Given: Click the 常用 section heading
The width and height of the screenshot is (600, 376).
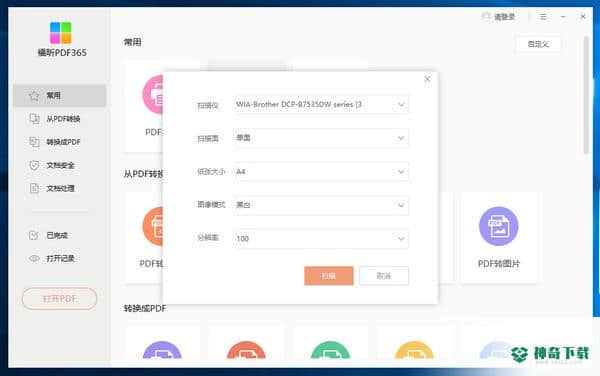Looking at the screenshot, I should (x=132, y=42).
